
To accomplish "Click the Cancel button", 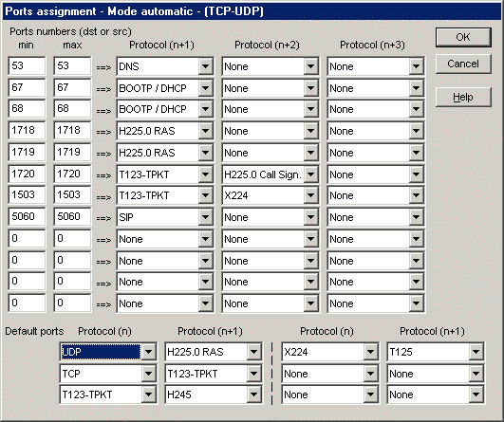I will coord(463,64).
